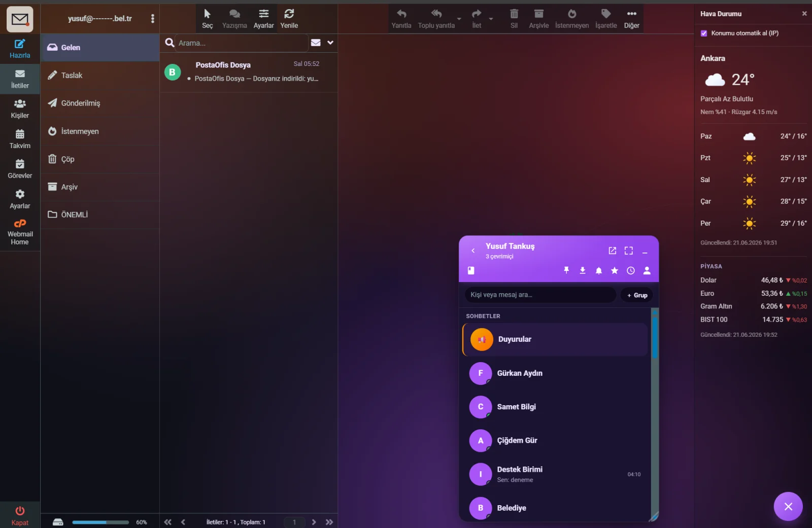The image size is (812, 528).
Task: Click the storage quota progress bar
Action: [x=100, y=522]
